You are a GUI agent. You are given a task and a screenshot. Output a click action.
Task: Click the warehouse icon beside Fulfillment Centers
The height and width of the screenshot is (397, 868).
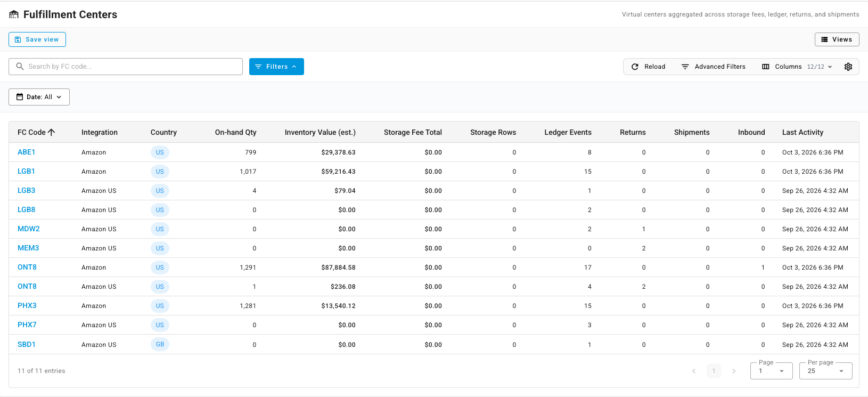coord(14,15)
